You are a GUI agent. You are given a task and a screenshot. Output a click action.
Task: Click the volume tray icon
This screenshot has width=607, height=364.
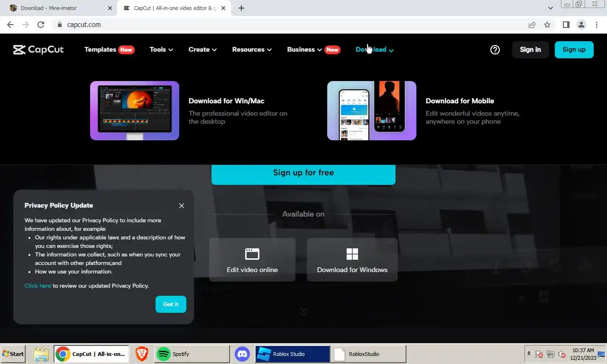click(x=562, y=354)
